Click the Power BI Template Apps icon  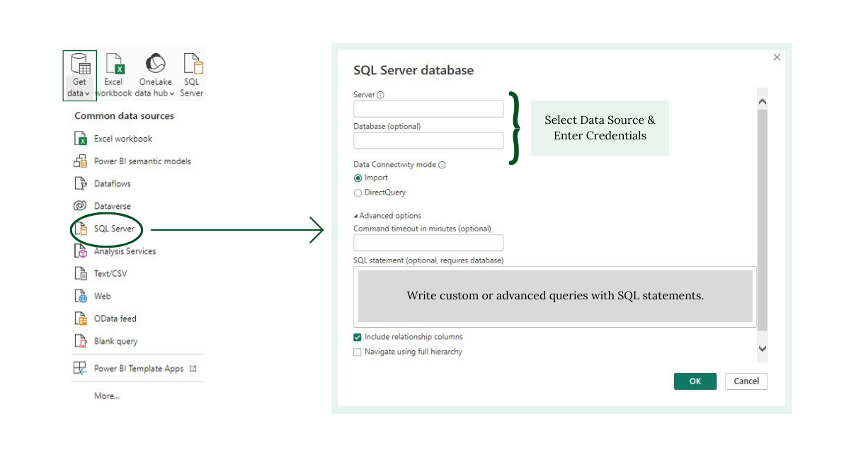pyautogui.click(x=80, y=369)
